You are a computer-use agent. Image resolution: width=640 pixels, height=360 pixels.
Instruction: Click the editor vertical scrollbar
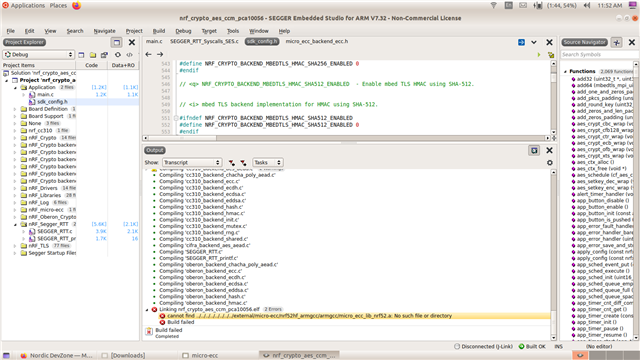pos(553,98)
